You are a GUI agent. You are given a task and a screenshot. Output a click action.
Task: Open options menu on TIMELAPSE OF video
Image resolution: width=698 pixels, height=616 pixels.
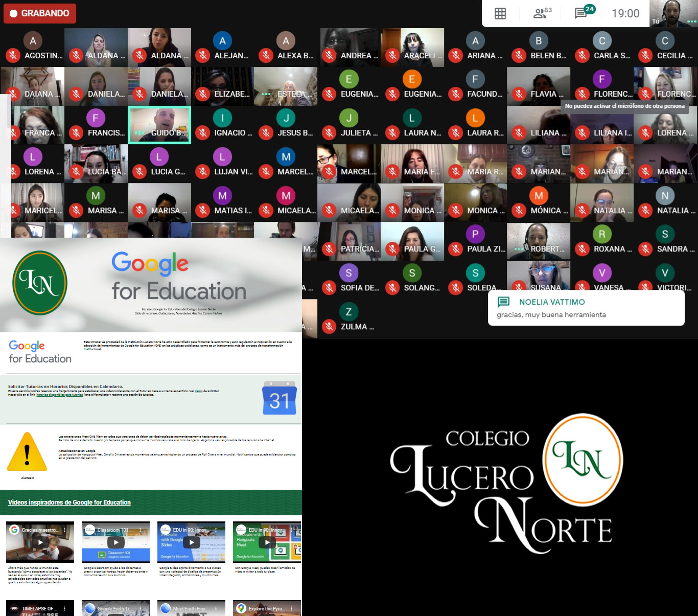65,608
